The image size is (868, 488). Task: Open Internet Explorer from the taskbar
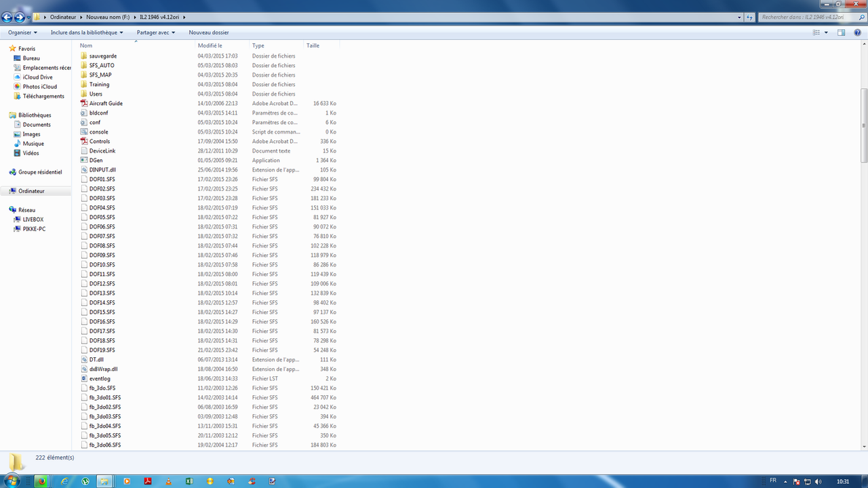tap(64, 481)
